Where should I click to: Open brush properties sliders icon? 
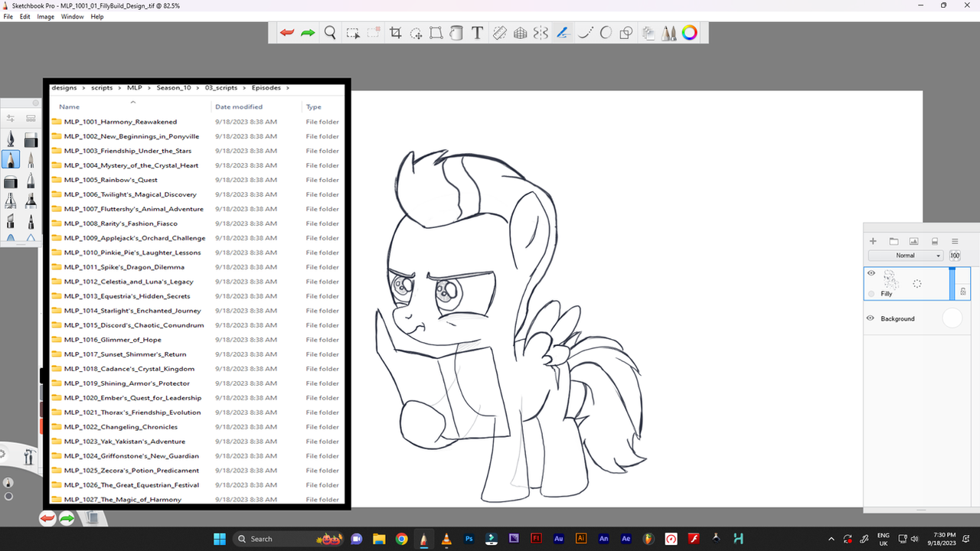pyautogui.click(x=11, y=119)
